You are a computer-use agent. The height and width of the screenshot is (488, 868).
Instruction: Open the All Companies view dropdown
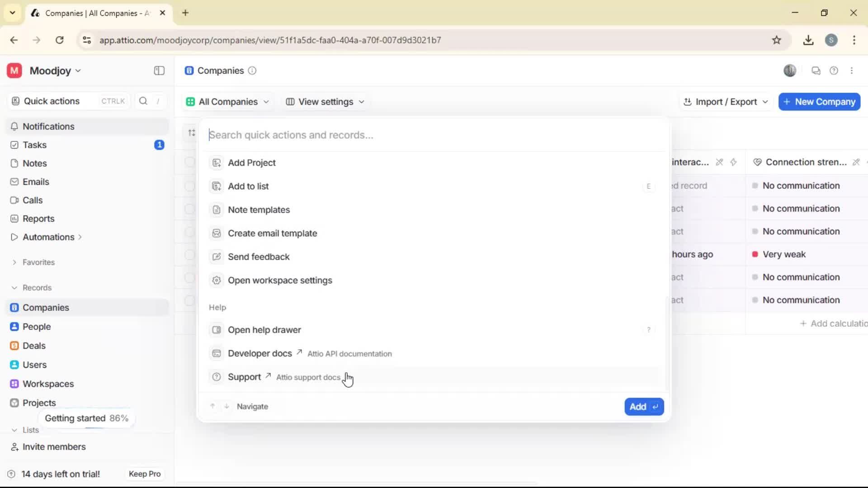(227, 102)
